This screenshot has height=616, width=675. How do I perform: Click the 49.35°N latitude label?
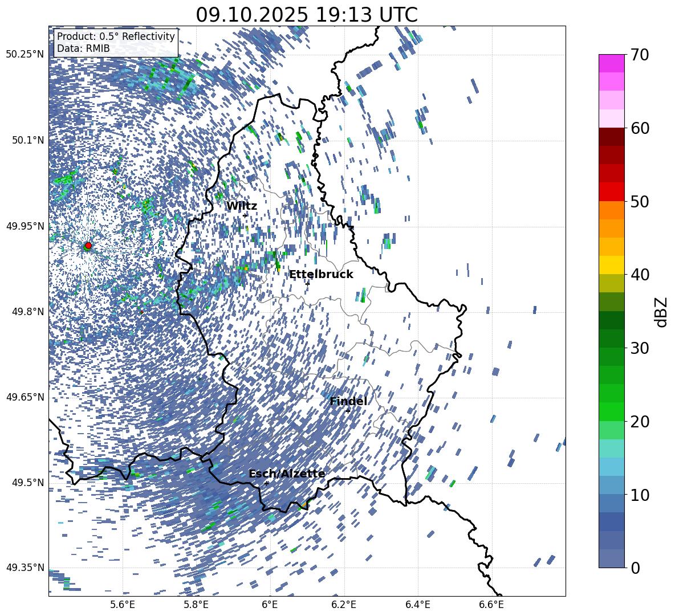tap(25, 568)
